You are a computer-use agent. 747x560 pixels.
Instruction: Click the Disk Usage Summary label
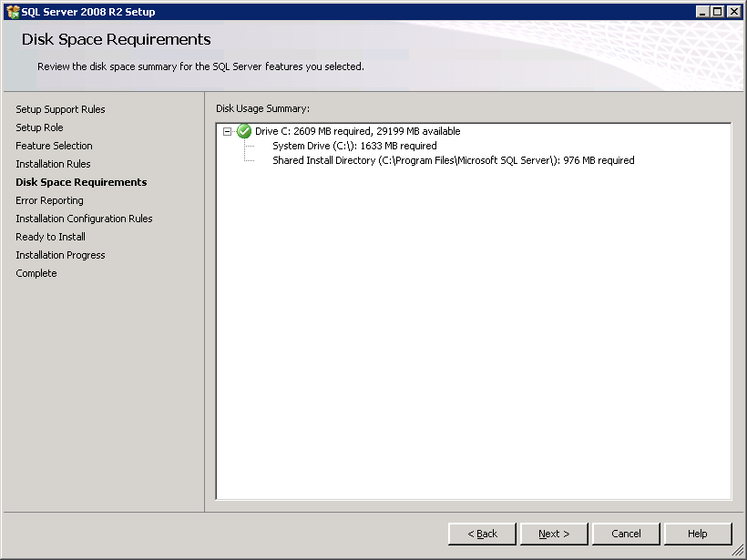(262, 108)
